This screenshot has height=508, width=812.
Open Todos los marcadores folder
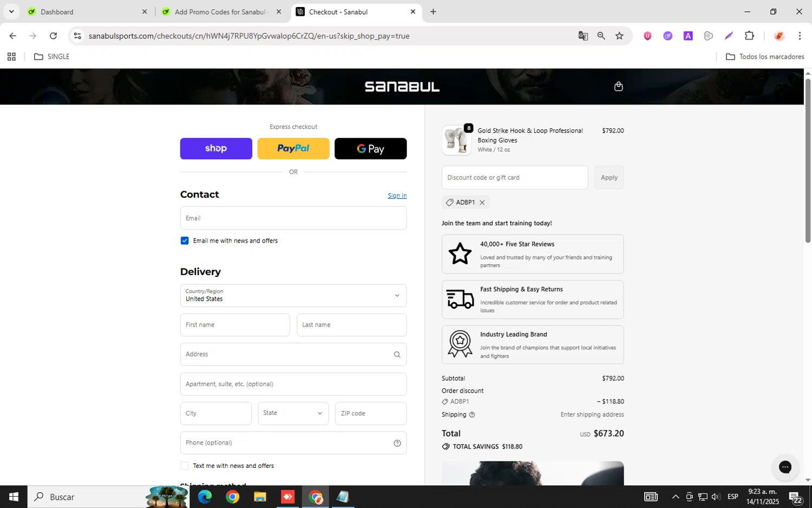coord(765,56)
